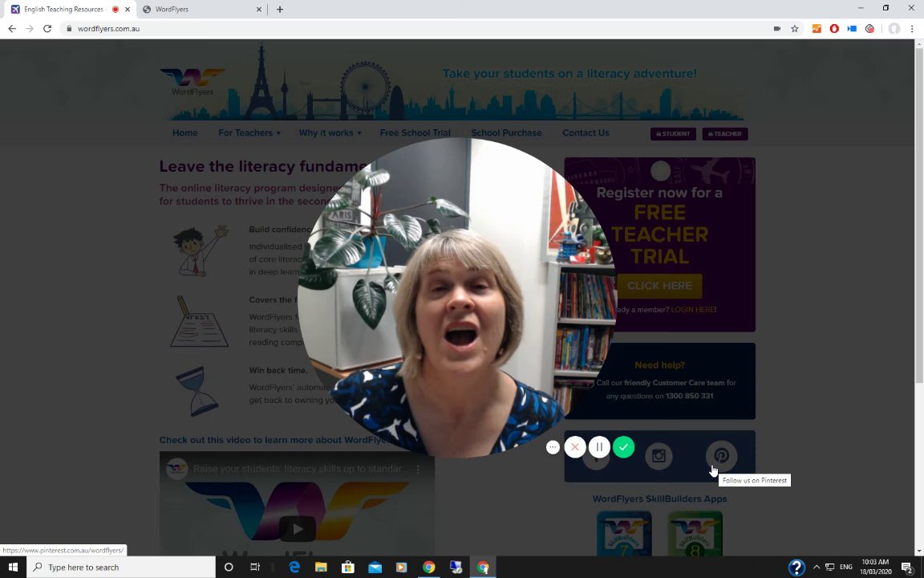Open School Purchase page

(x=506, y=132)
